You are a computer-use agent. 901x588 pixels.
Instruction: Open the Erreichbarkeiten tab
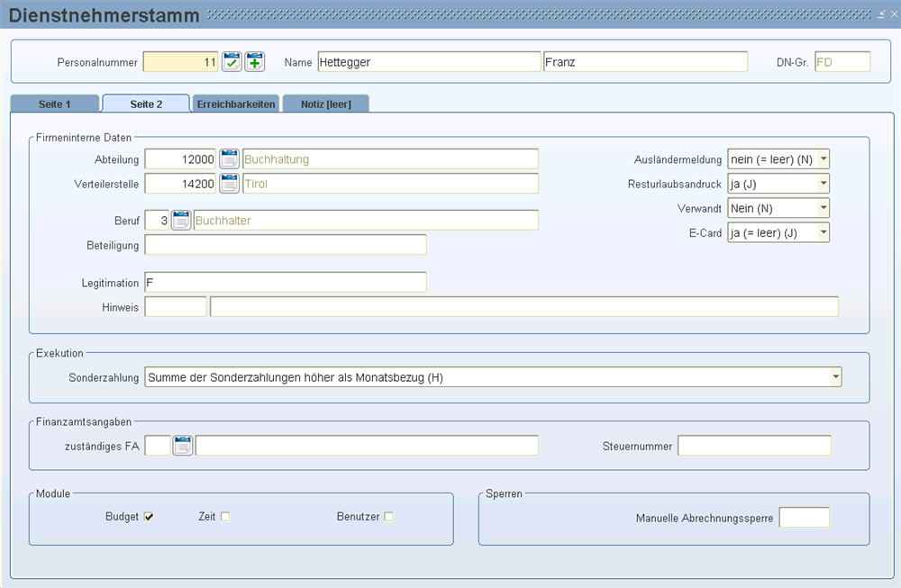click(235, 104)
